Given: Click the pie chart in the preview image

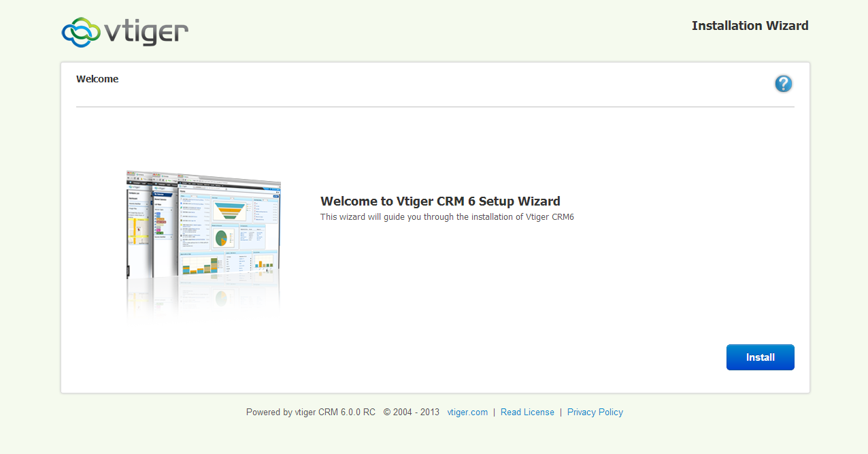Looking at the screenshot, I should (221, 238).
